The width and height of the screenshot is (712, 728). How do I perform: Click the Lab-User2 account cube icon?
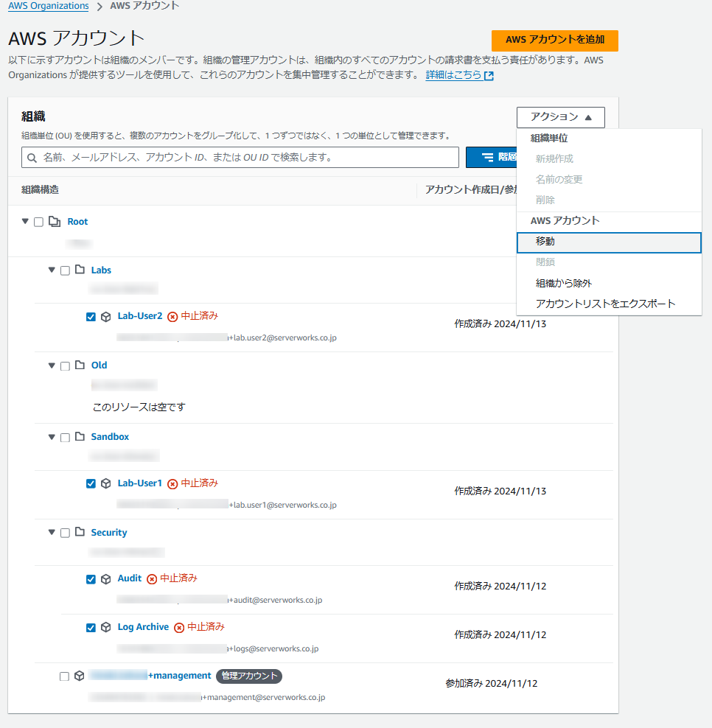point(106,317)
